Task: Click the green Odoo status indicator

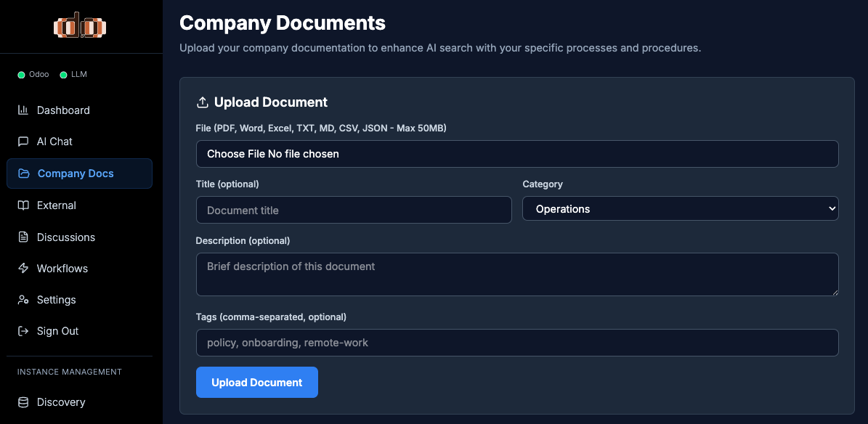Action: (22, 75)
